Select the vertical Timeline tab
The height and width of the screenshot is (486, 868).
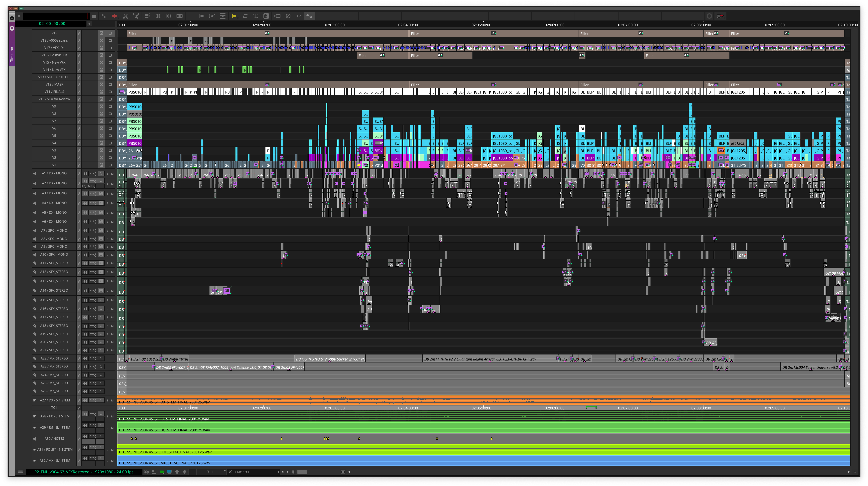point(12,54)
